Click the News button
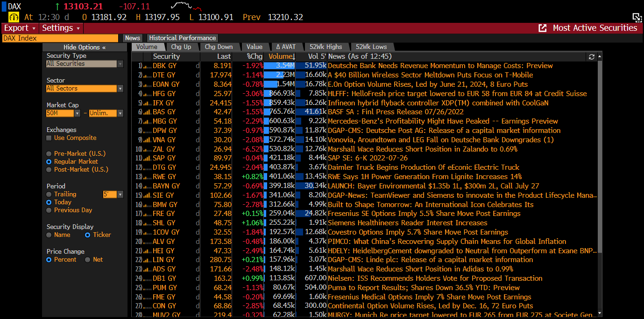The image size is (644, 319). (133, 38)
